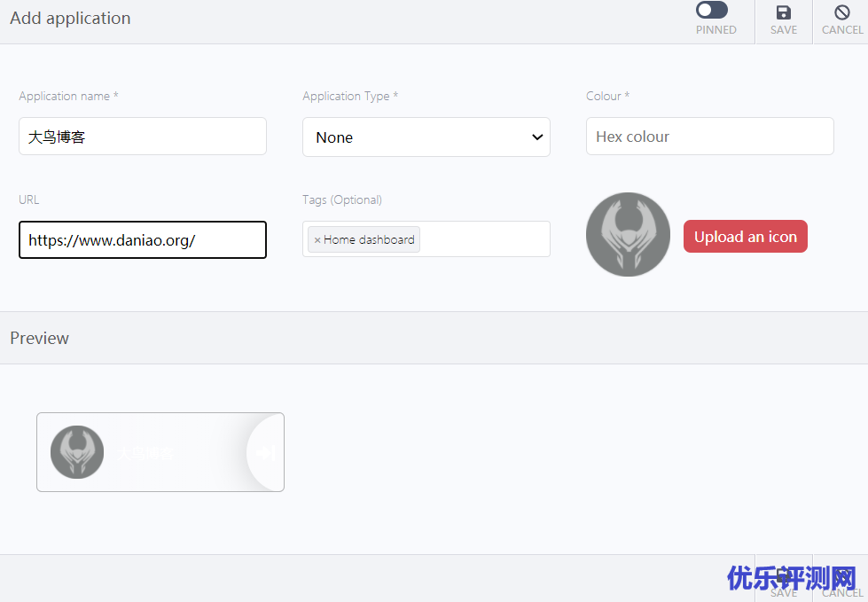Screen dimensions: 868x602
Task: Click the SAVE icon in the bottom bar
Action: (x=783, y=576)
